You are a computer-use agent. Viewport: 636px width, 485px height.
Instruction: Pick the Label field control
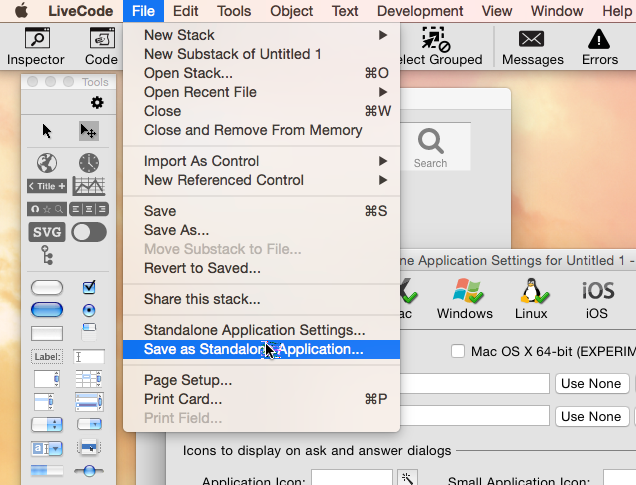point(47,356)
